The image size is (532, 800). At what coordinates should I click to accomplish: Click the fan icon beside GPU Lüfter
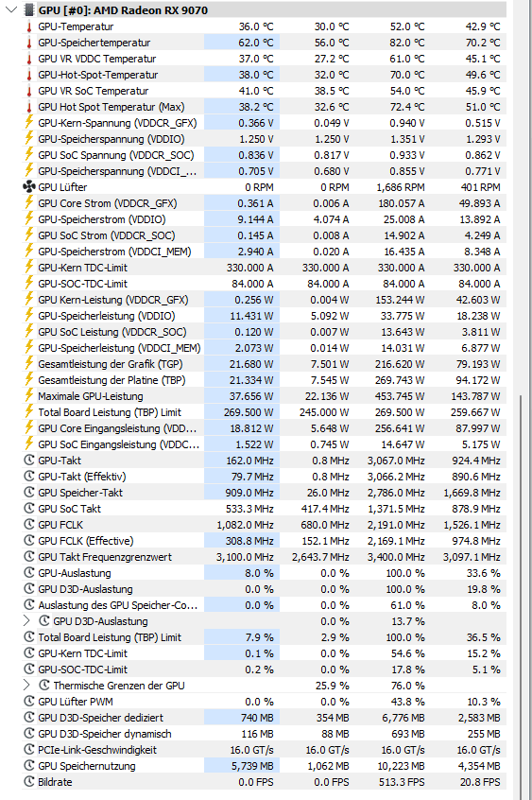[x=29, y=187]
